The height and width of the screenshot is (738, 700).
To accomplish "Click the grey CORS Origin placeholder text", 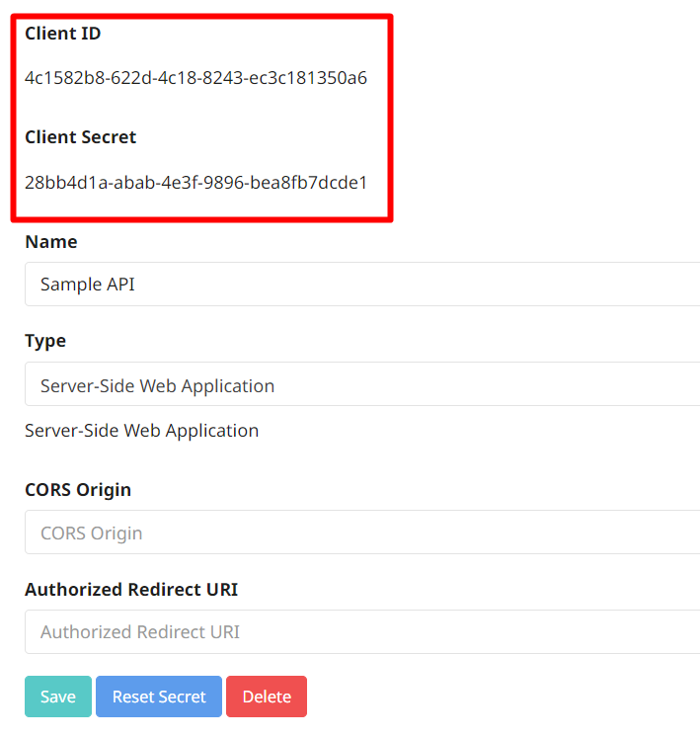I will pyautogui.click(x=91, y=533).
